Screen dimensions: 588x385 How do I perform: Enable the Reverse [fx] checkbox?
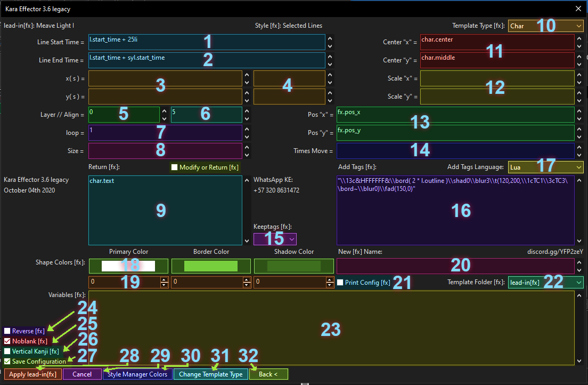click(7, 331)
